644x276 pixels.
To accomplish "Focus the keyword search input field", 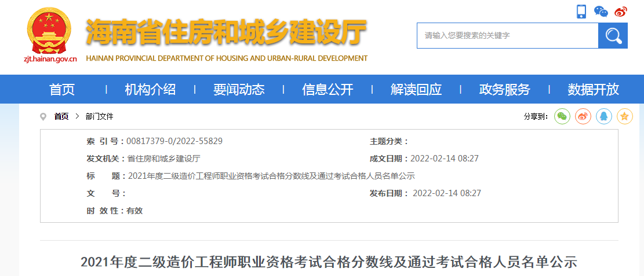I will [x=508, y=36].
